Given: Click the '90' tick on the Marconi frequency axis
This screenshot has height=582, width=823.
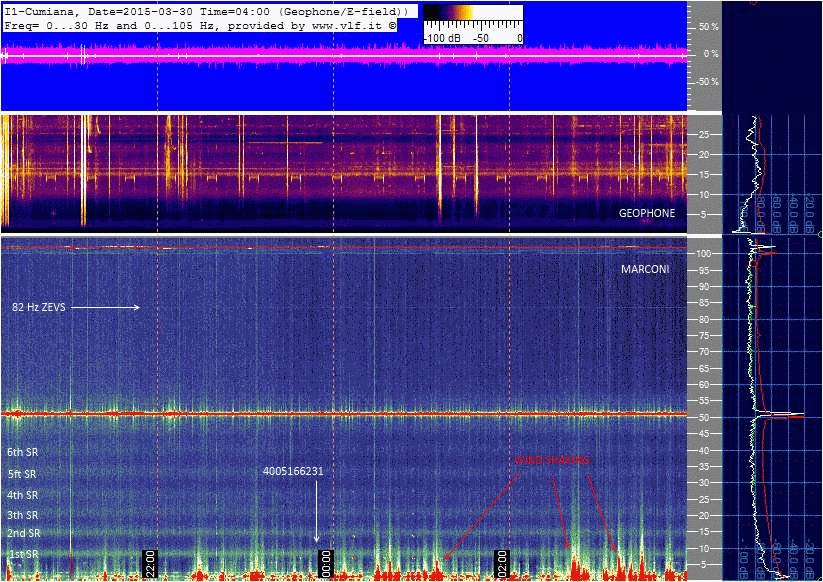Looking at the screenshot, I should [704, 287].
